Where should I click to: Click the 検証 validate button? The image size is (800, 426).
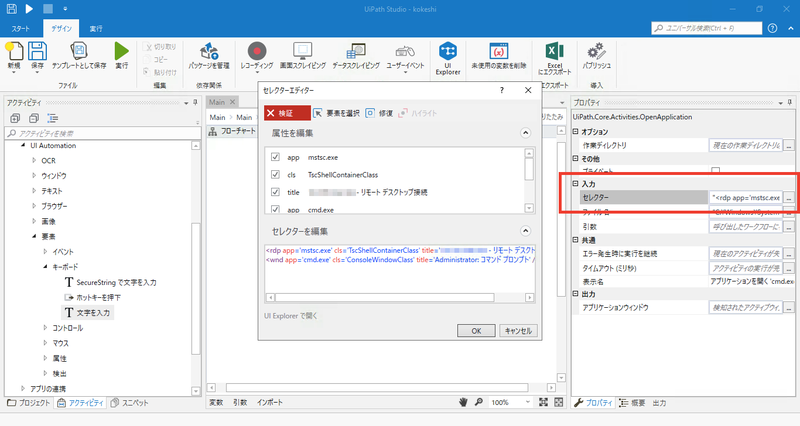(x=287, y=113)
